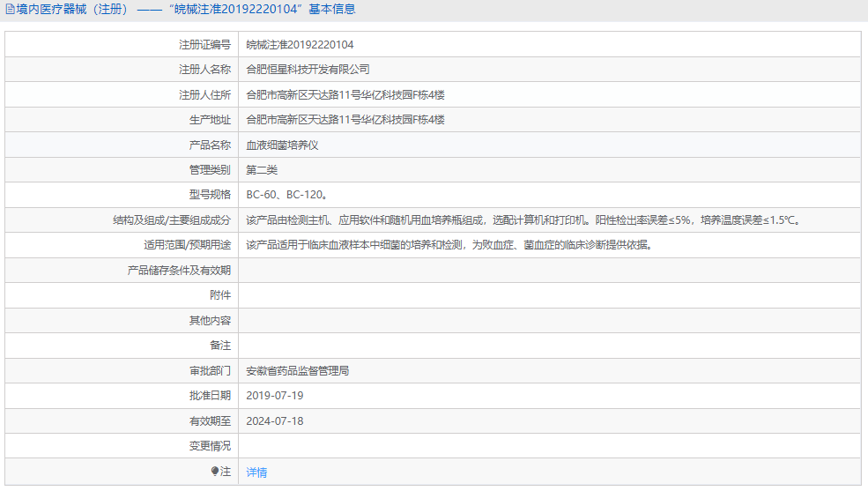The image size is (868, 491).
Task: Click the 其他内容 label
Action: pos(210,321)
